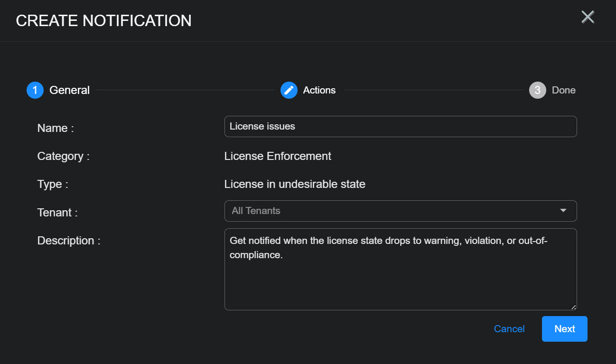The height and width of the screenshot is (364, 616).
Task: Expand the Tenant list using the arrow
Action: click(563, 211)
